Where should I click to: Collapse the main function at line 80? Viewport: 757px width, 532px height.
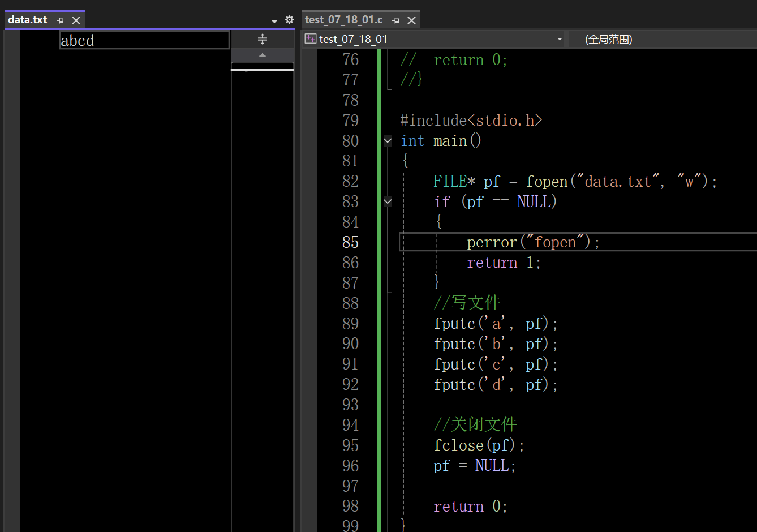point(388,140)
